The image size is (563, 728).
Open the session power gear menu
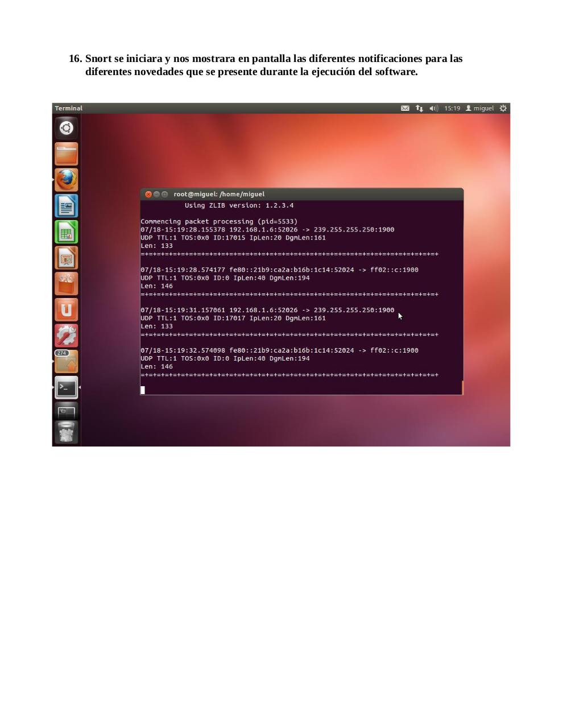(x=503, y=108)
